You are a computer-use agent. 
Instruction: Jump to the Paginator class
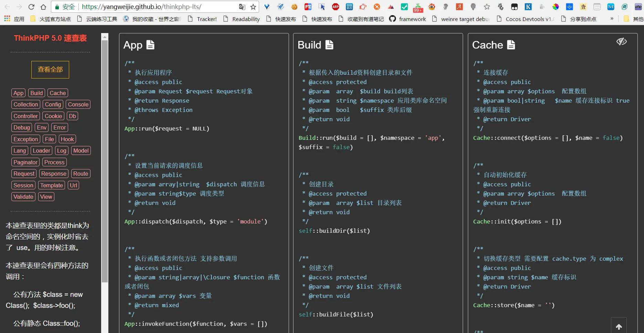[25, 162]
